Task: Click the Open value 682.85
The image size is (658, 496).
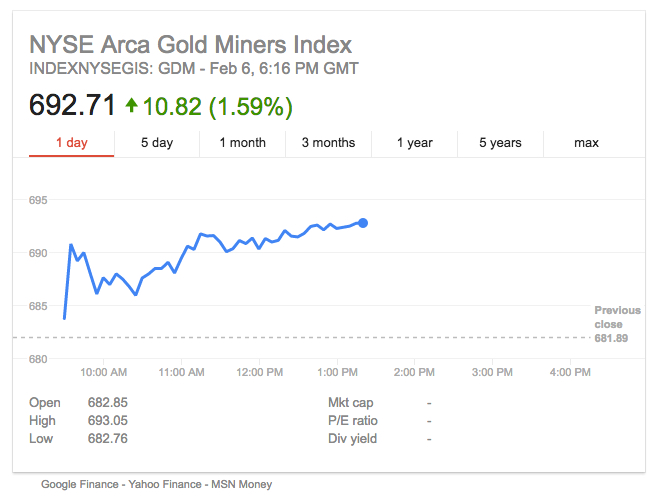Action: [108, 403]
